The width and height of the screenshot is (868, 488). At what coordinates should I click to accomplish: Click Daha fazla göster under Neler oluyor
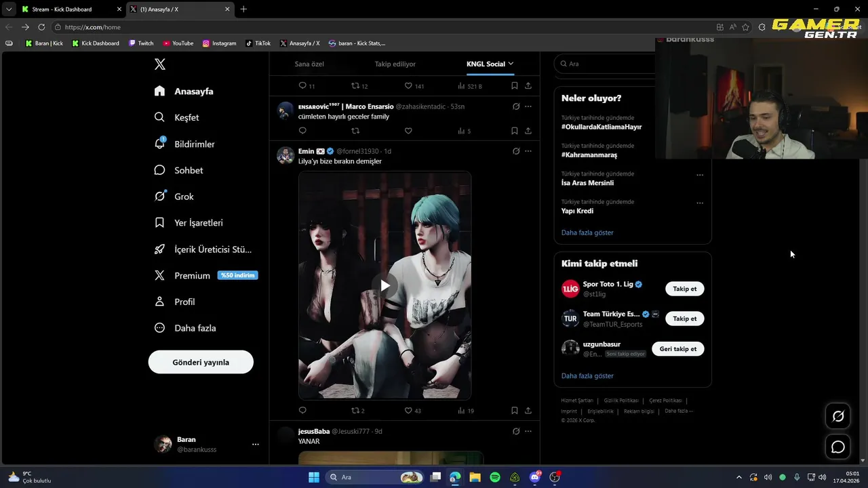tap(587, 232)
